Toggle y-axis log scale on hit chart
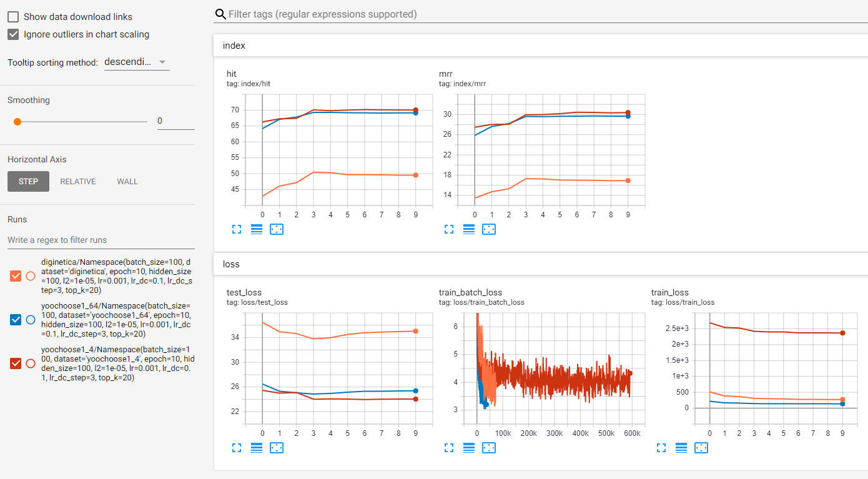The width and height of the screenshot is (868, 479). (x=256, y=229)
